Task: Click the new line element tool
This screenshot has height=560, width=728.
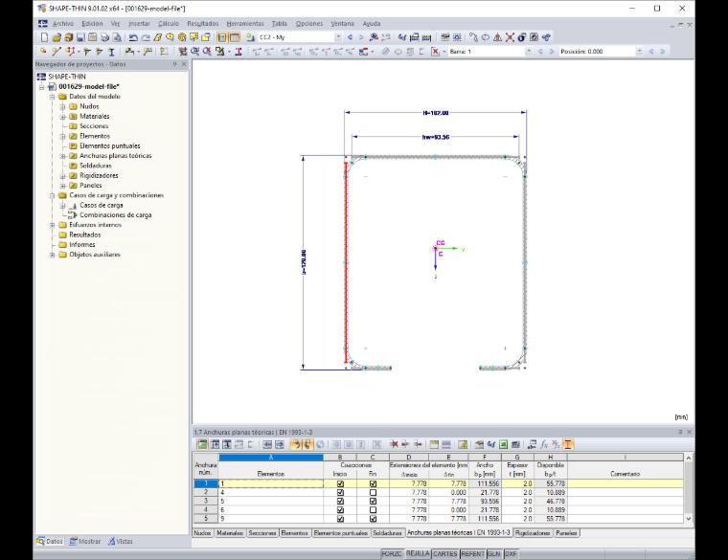Action: coord(57,52)
